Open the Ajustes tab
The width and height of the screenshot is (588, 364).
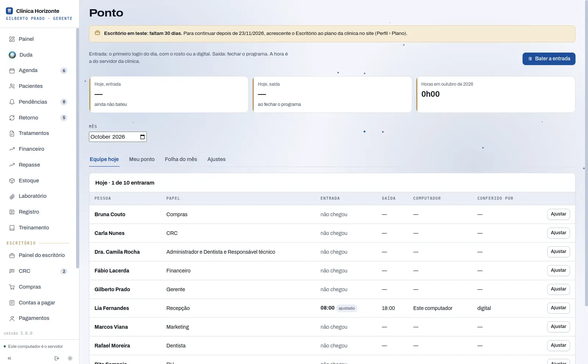coord(216,159)
